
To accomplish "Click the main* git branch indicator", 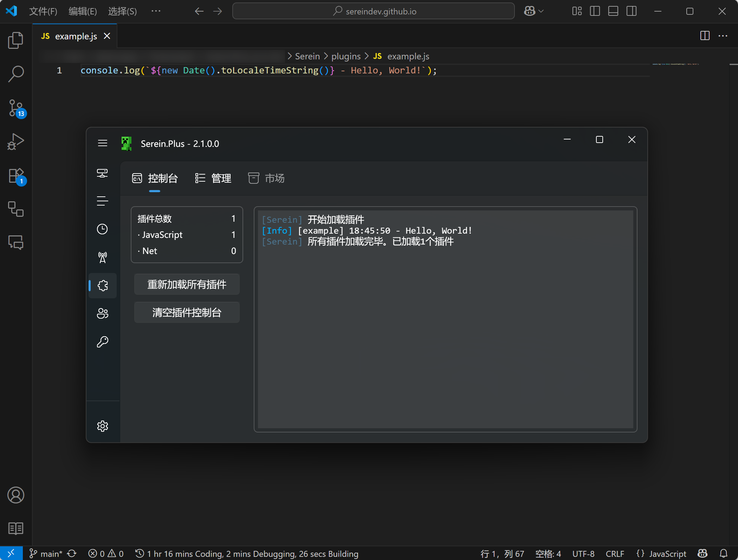I will [46, 554].
